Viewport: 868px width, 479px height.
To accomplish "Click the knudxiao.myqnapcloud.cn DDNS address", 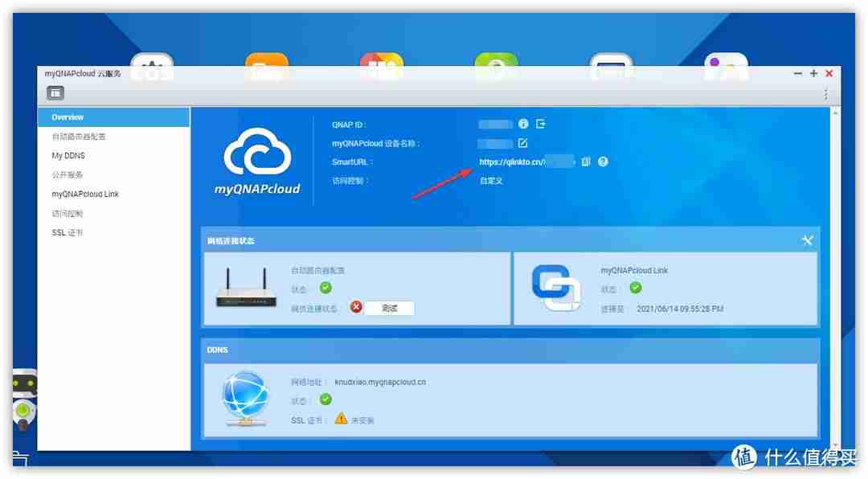I will 380,382.
